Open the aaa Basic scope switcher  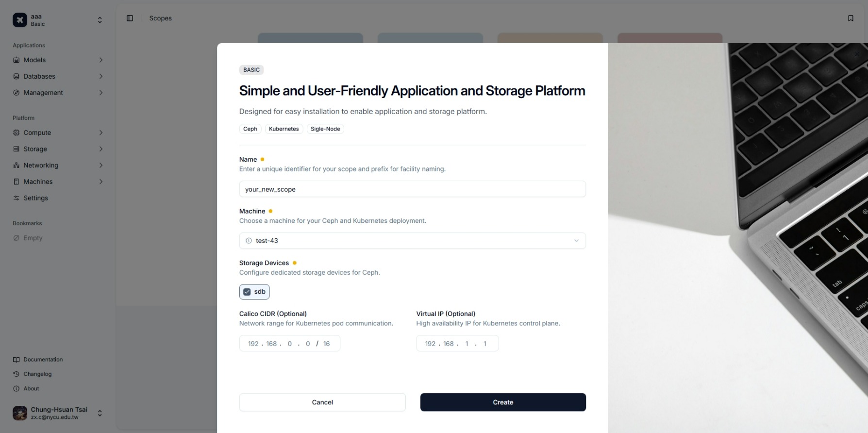[58, 20]
